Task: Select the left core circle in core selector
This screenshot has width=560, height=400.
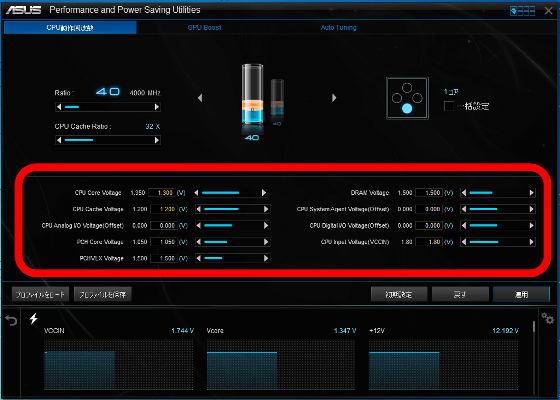Action: coord(397,98)
